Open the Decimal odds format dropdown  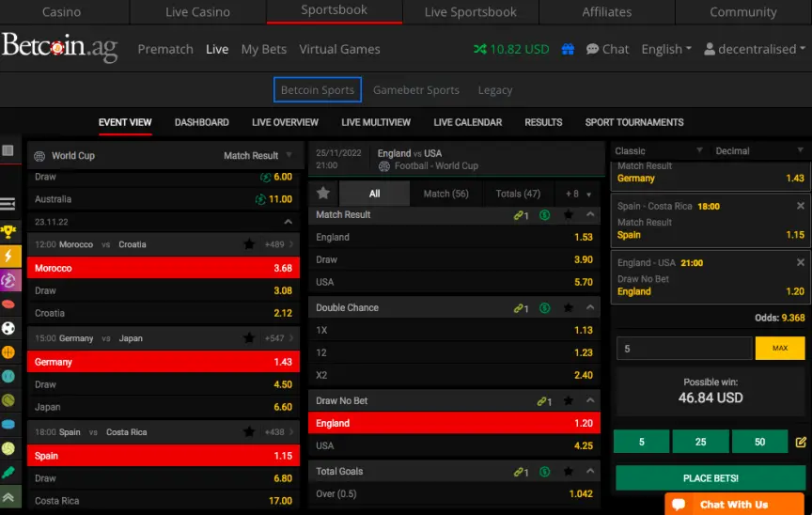pos(758,150)
